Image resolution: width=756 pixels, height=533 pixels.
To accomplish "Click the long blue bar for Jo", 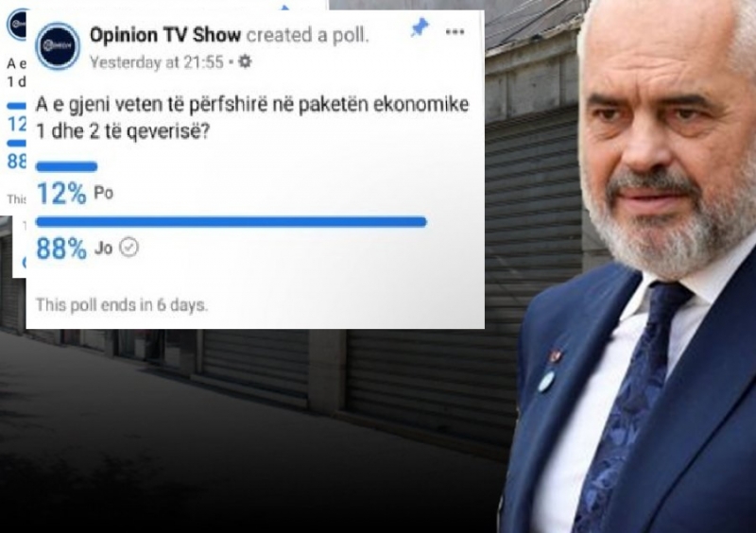I will click(x=231, y=222).
